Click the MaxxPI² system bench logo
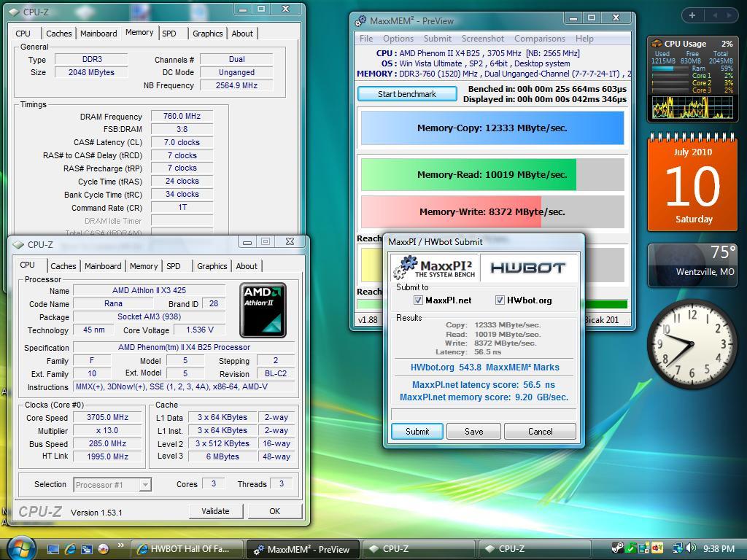 [434, 268]
